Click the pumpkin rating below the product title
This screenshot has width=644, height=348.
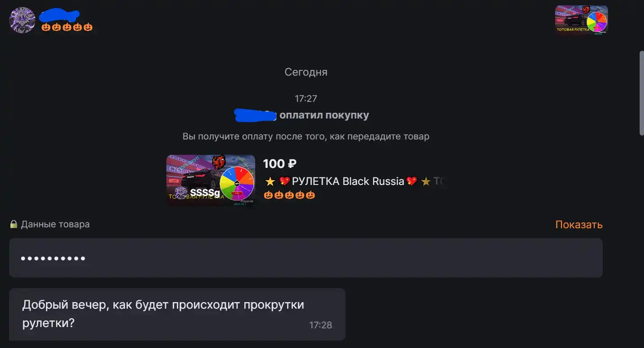[289, 195]
